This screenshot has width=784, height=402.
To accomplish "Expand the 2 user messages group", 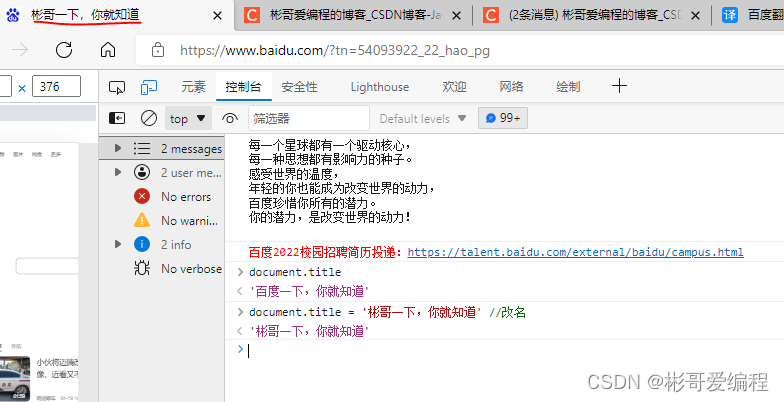I will click(x=118, y=172).
